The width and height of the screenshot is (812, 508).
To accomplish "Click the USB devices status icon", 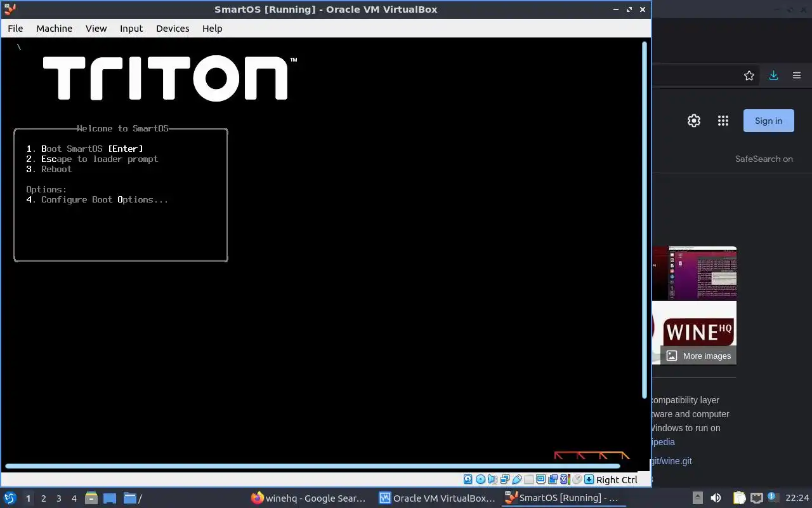I will click(x=517, y=479).
